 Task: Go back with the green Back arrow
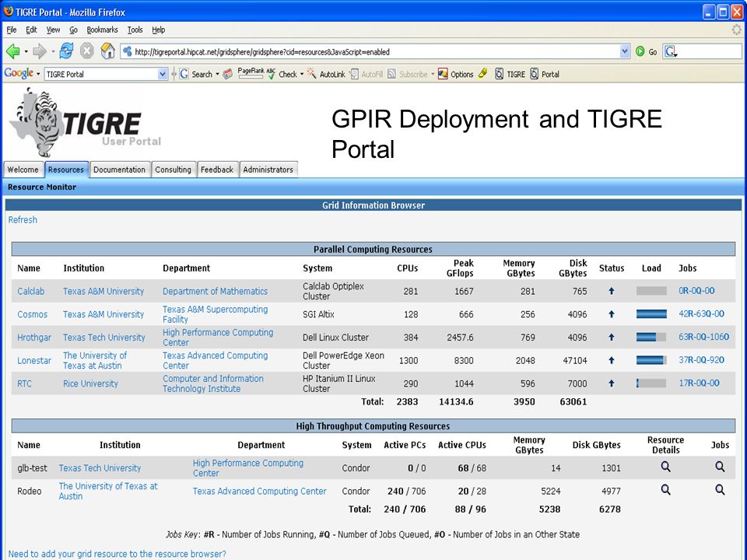pos(13,51)
